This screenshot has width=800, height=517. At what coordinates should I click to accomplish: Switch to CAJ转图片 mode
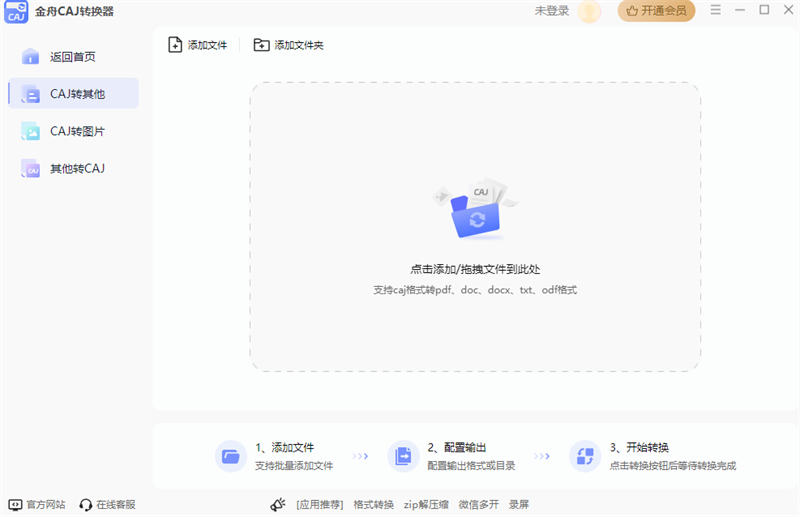coord(73,131)
